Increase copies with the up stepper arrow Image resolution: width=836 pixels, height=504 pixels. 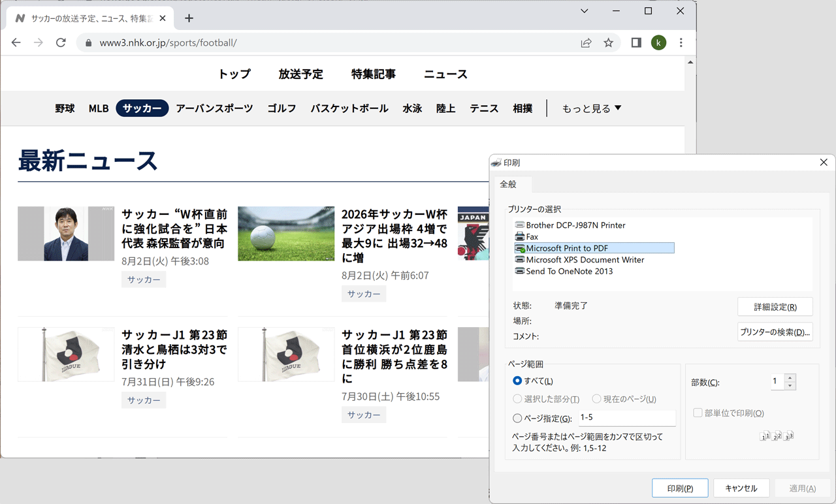790,377
